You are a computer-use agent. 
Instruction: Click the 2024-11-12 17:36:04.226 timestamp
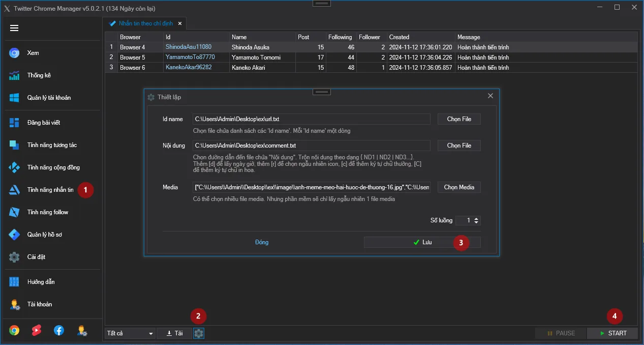point(421,57)
